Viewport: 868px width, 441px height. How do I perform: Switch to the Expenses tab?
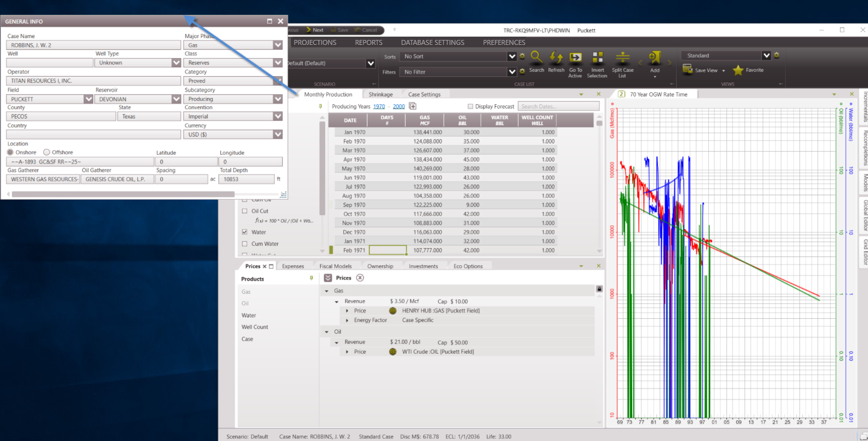tap(293, 266)
